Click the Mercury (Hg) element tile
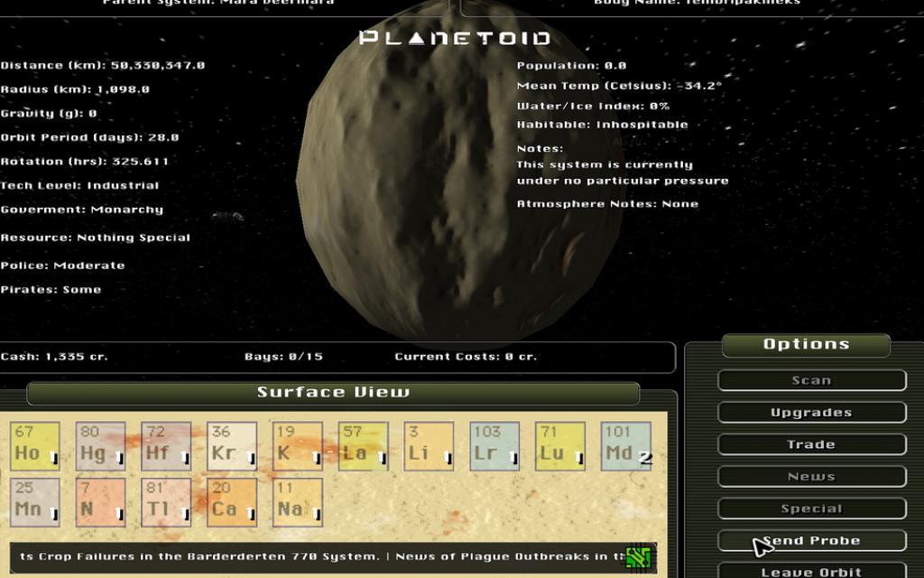The width and height of the screenshot is (924, 578). point(100,446)
